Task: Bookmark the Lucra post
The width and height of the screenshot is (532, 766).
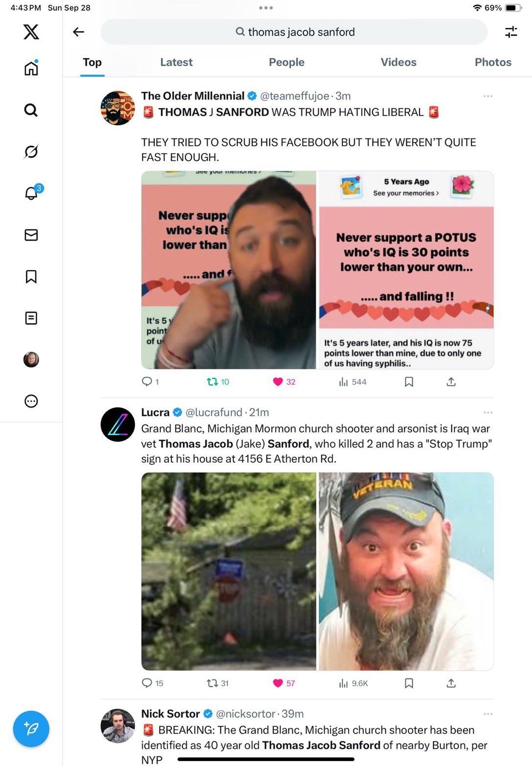Action: coord(409,683)
